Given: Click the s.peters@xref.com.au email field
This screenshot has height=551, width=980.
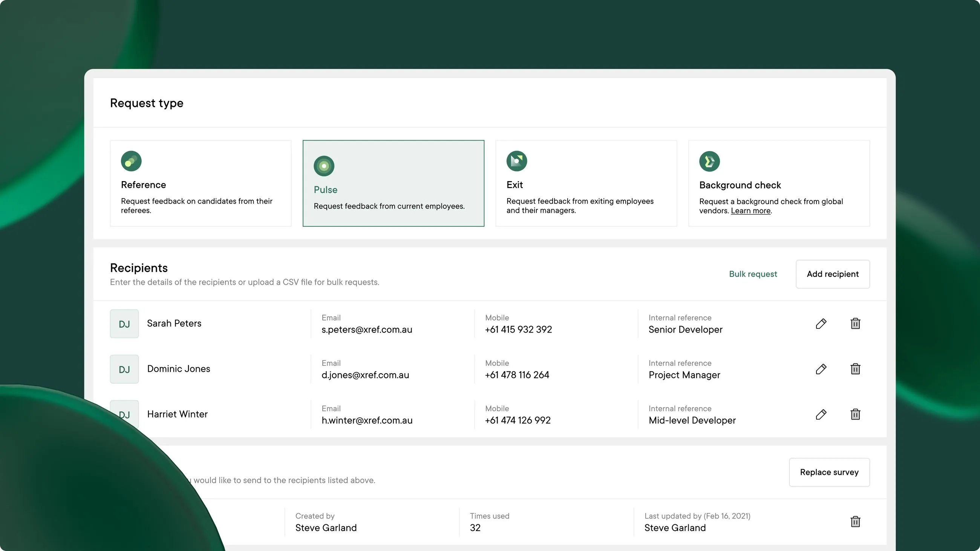Looking at the screenshot, I should click(x=366, y=329).
